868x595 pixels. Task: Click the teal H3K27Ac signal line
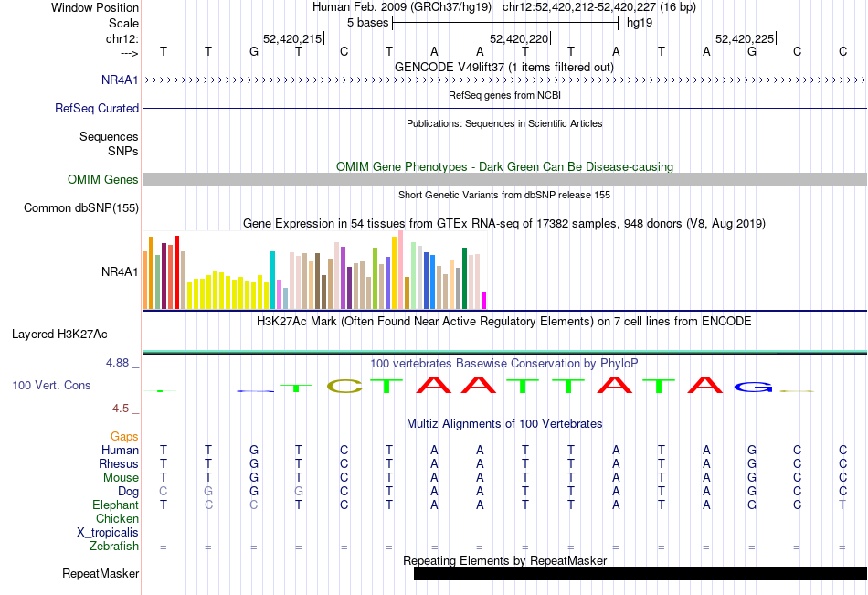pos(504,351)
